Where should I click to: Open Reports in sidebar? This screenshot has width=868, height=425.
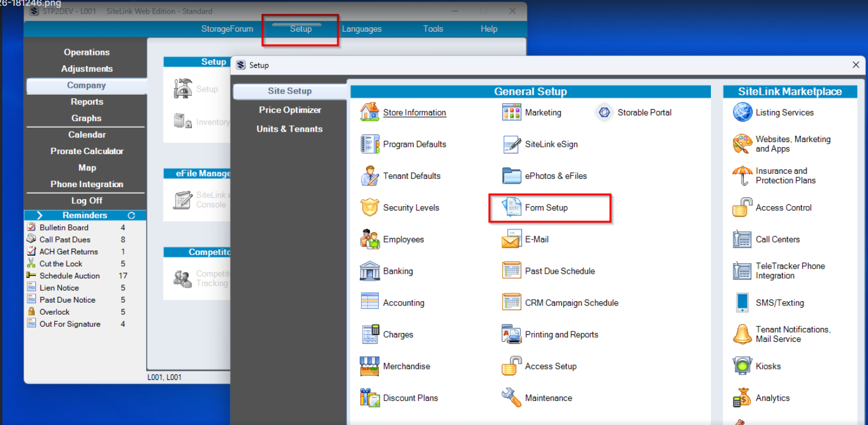click(87, 102)
